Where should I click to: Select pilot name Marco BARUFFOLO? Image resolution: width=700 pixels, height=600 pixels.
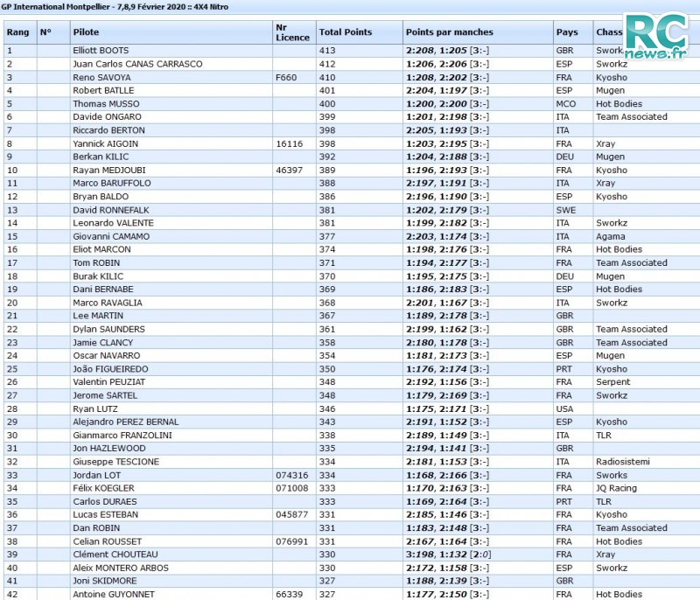pos(112,183)
